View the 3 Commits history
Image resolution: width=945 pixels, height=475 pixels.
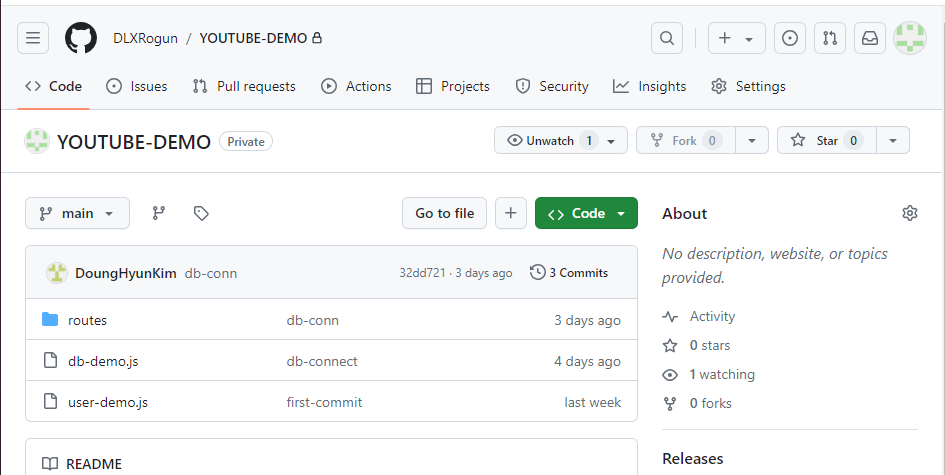coord(569,272)
